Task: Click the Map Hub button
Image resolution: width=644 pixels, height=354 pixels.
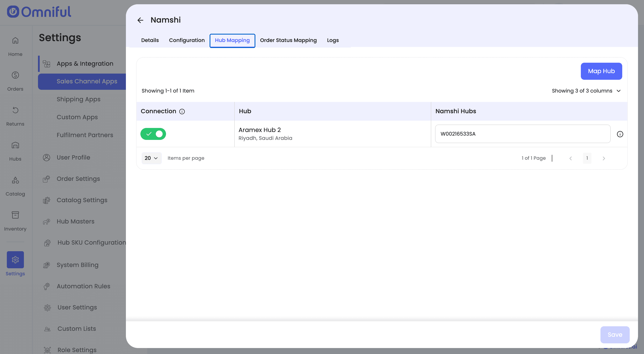Action: pos(601,71)
